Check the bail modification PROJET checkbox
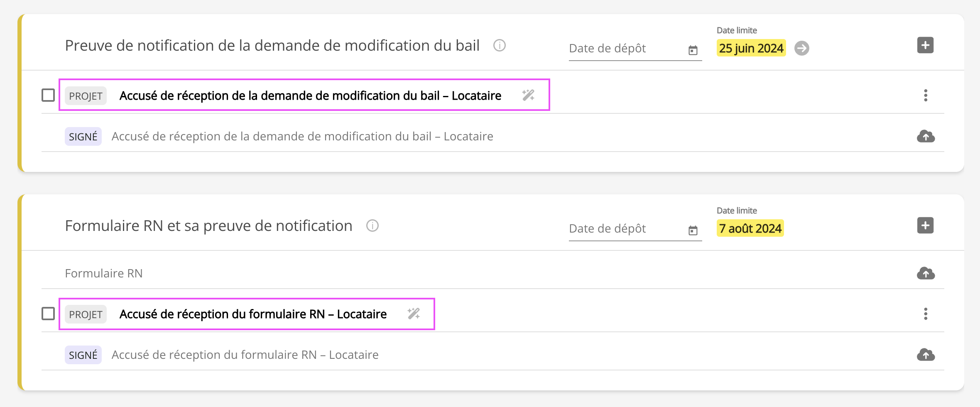This screenshot has height=407, width=980. [x=48, y=95]
